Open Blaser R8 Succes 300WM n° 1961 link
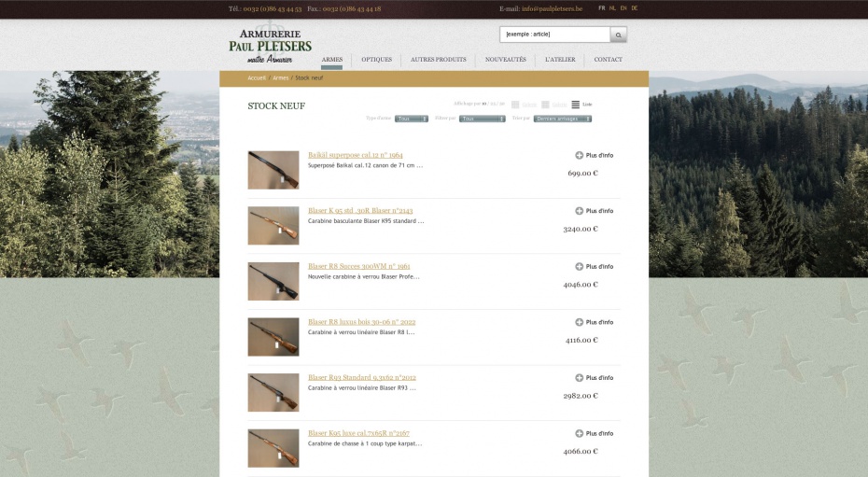Screen dimensions: 868x477 [x=359, y=267]
